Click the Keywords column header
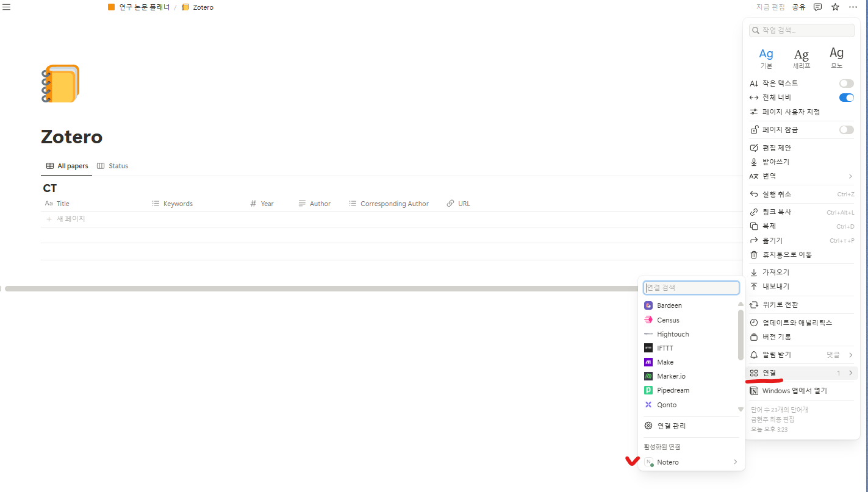 [x=173, y=204]
